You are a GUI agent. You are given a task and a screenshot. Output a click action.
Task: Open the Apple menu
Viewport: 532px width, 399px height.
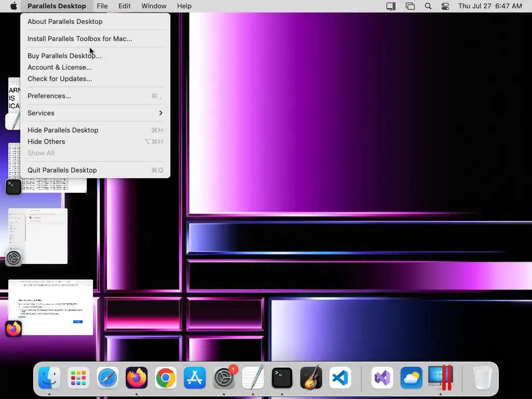click(x=14, y=6)
